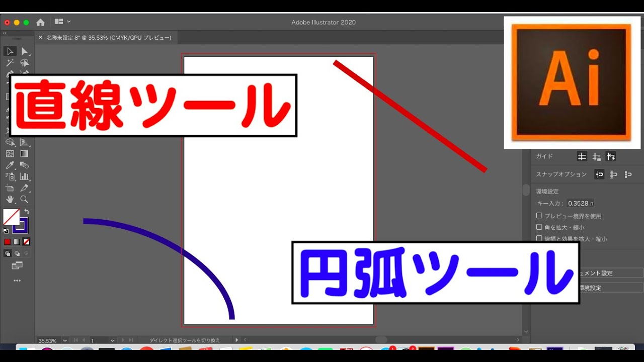Screen dimensions: 644x362
Task: Swap fill and stroke colors
Action: coord(27,212)
